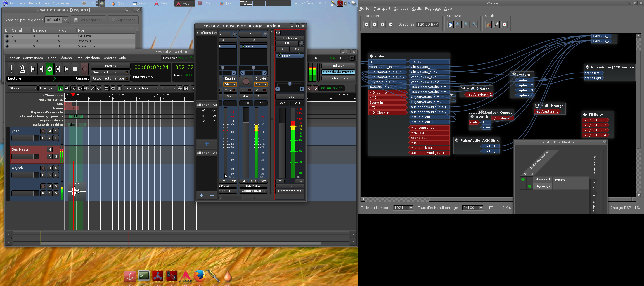Select the scissors cut tool
This screenshot has height=286, width=644.
click(x=73, y=89)
